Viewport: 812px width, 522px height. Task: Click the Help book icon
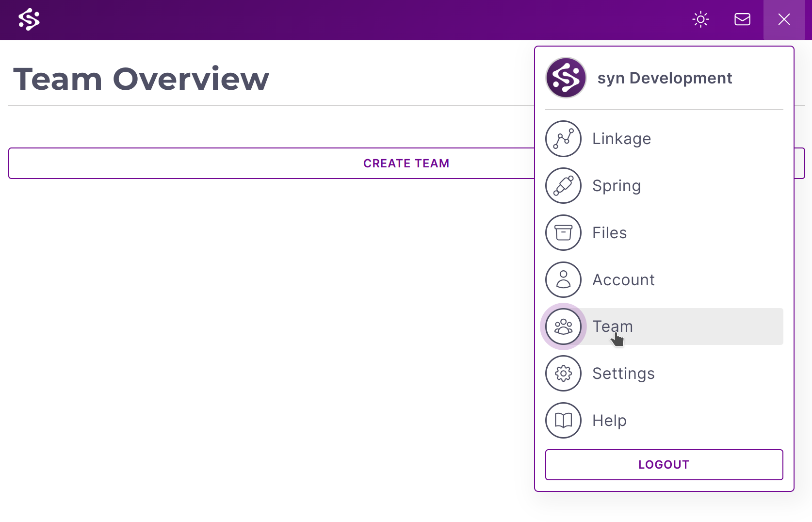coord(563,421)
